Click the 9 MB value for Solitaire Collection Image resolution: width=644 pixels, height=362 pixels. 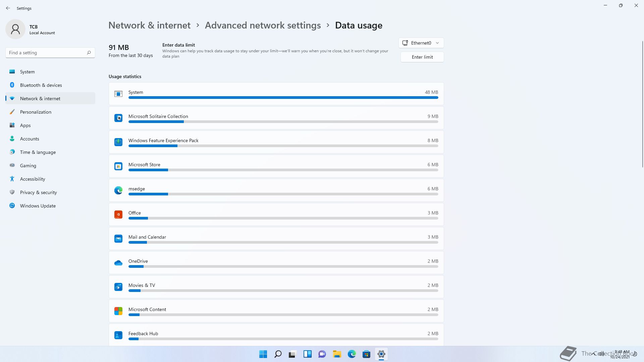[x=433, y=116]
